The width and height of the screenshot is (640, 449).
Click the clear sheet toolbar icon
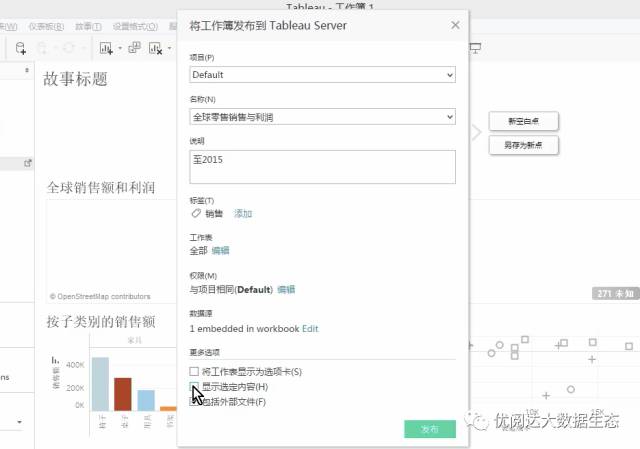click(x=156, y=47)
